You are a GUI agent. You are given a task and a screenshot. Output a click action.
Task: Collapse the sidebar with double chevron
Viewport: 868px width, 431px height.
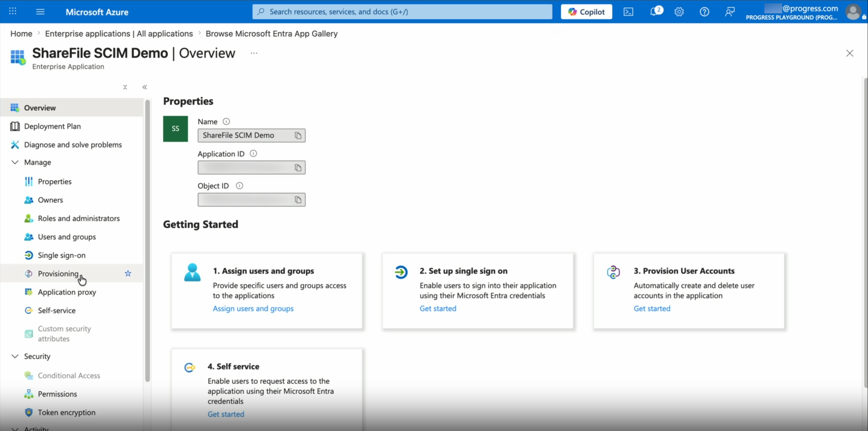[x=145, y=87]
